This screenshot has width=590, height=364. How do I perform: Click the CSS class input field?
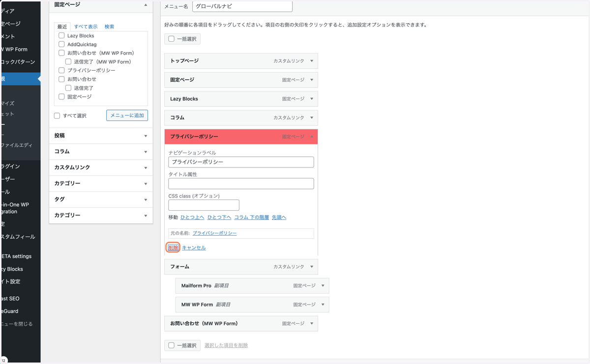click(x=204, y=205)
